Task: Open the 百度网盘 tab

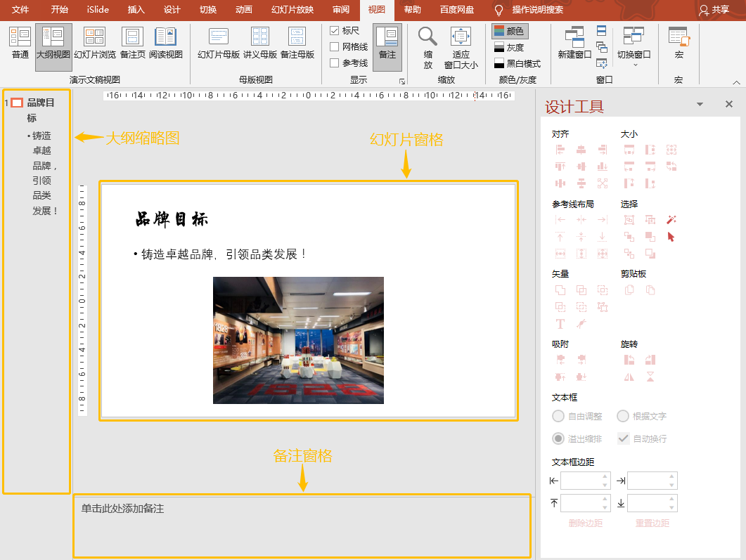Action: 457,10
